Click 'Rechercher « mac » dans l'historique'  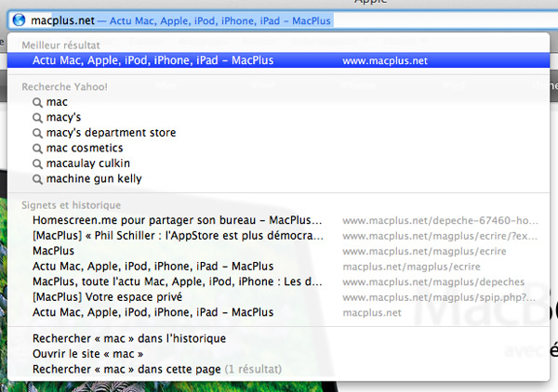pos(279,338)
